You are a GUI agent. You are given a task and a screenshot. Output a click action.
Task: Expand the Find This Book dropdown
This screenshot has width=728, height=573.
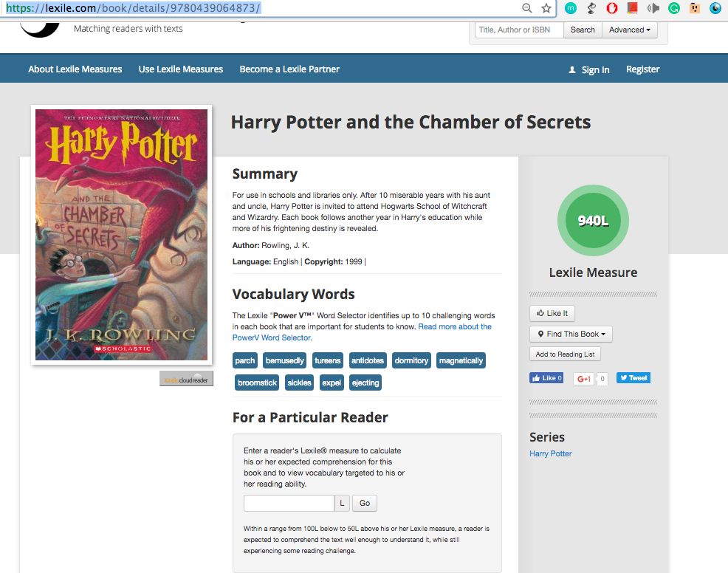point(571,334)
